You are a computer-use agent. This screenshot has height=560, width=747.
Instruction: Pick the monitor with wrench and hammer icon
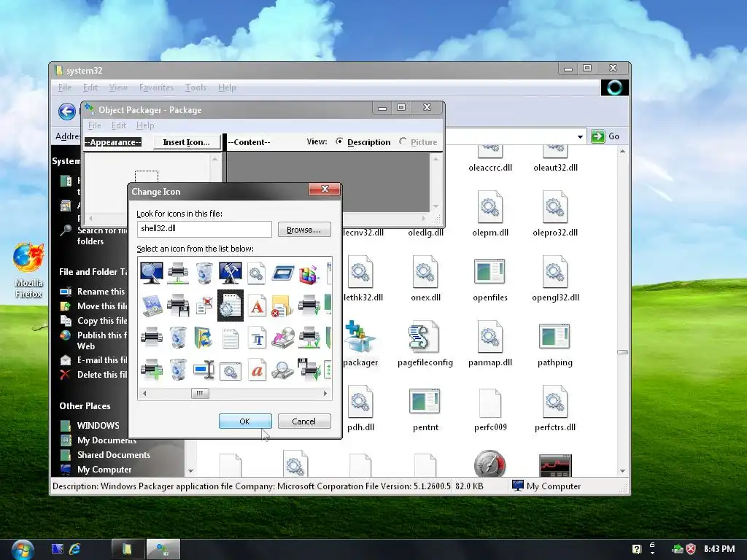point(230,273)
